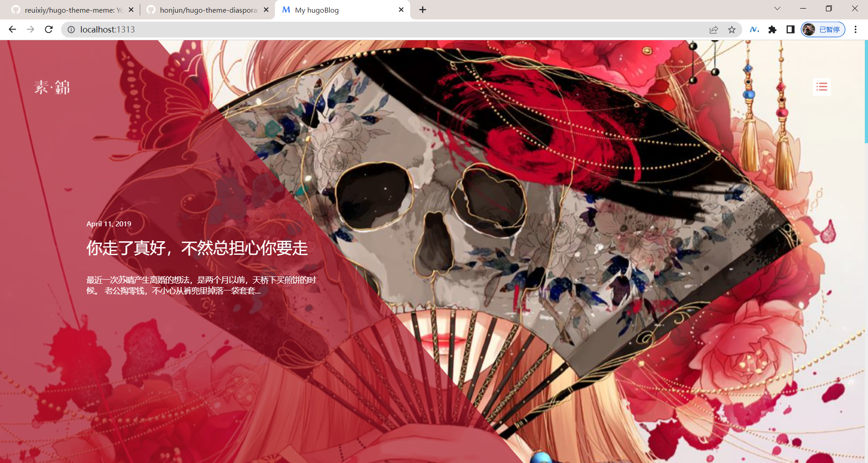Minimize the Chrome window
The width and height of the screenshot is (868, 463).
[803, 9]
